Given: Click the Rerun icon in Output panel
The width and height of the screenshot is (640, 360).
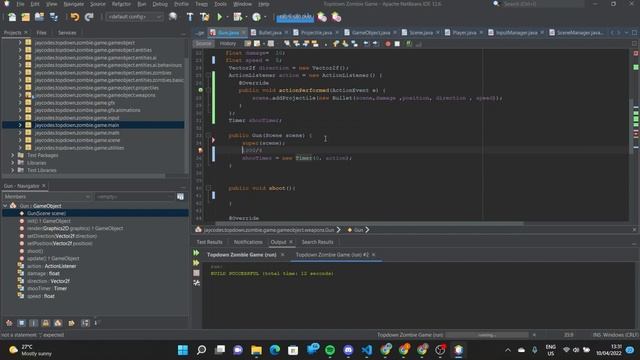Looking at the screenshot, I should click(x=196, y=253).
